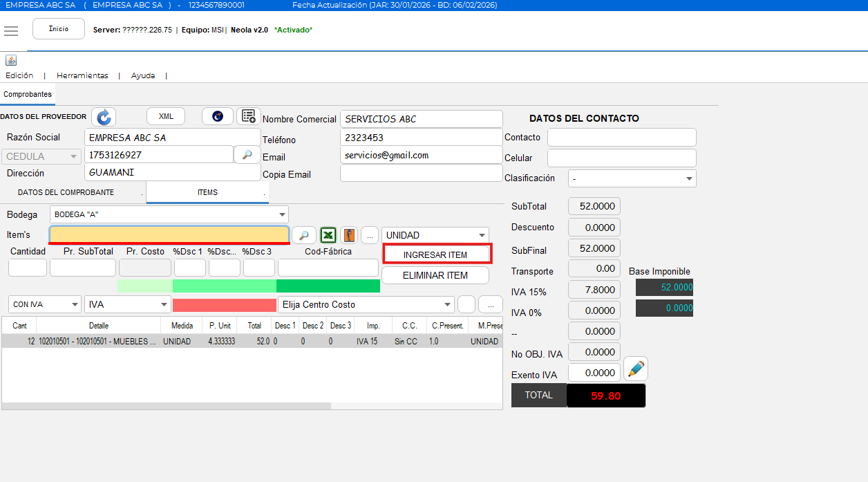This screenshot has height=482, width=868.
Task: Open the UNIDAD measure dropdown
Action: click(x=482, y=235)
